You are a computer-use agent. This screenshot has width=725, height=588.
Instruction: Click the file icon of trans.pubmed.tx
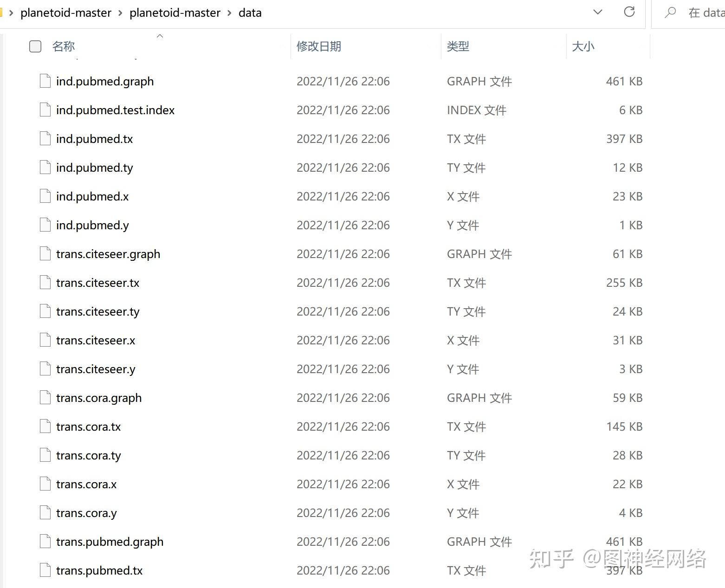[x=45, y=570]
